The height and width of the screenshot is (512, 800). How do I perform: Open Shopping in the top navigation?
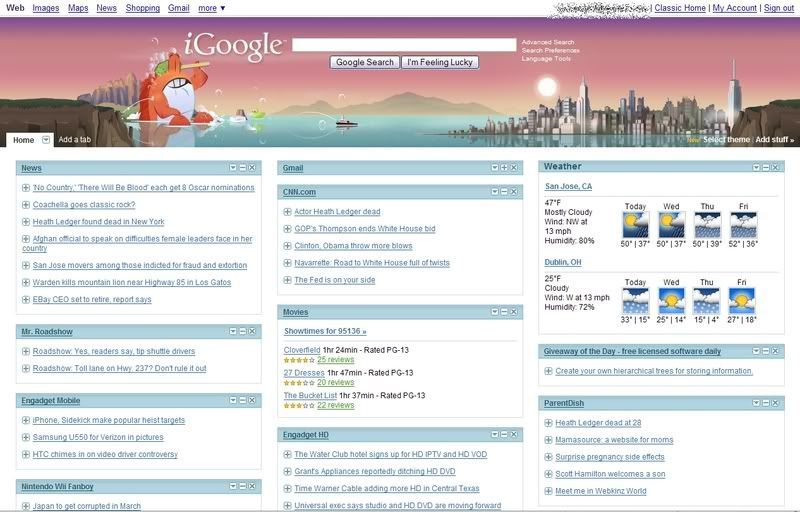[142, 8]
